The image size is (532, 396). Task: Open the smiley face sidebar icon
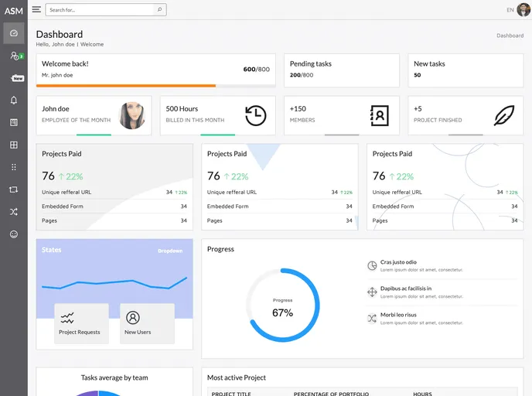pyautogui.click(x=14, y=234)
